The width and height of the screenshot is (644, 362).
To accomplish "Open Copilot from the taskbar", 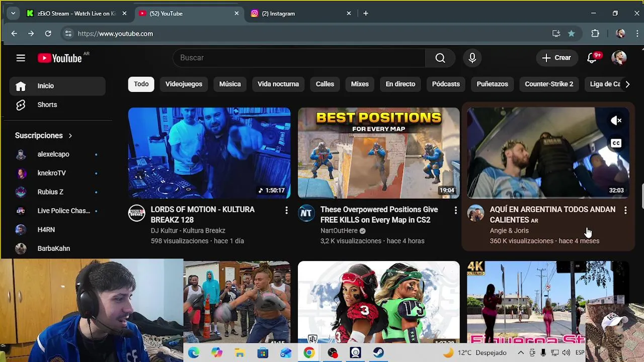I will tap(217, 353).
